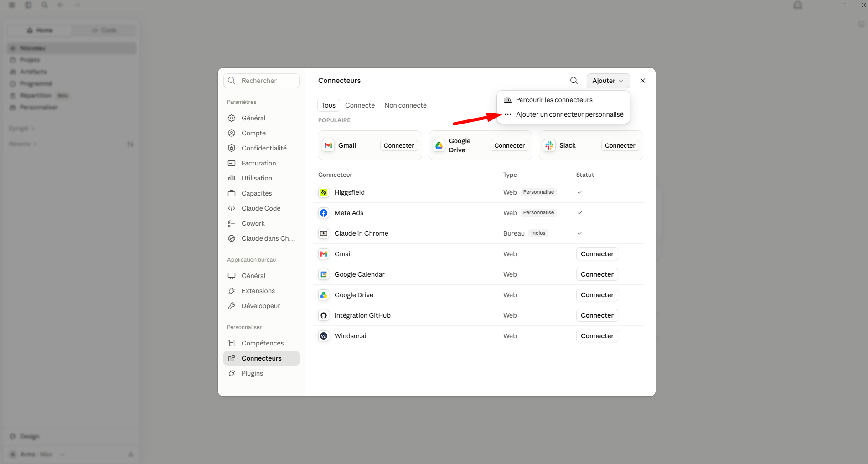Click the Gmail logo in the popular card
Image resolution: width=868 pixels, height=464 pixels.
coord(328,145)
